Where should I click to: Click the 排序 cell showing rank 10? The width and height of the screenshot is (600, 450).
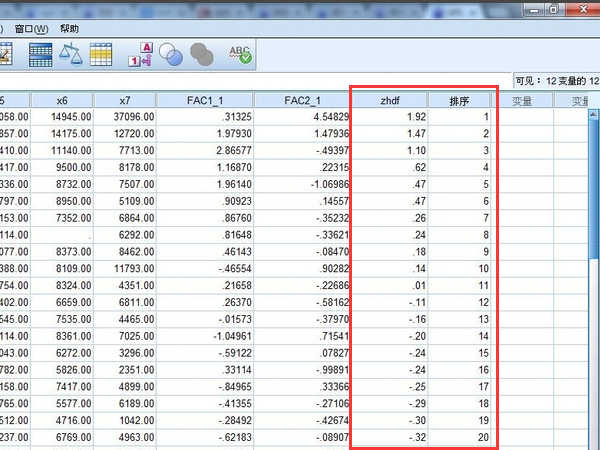click(461, 270)
